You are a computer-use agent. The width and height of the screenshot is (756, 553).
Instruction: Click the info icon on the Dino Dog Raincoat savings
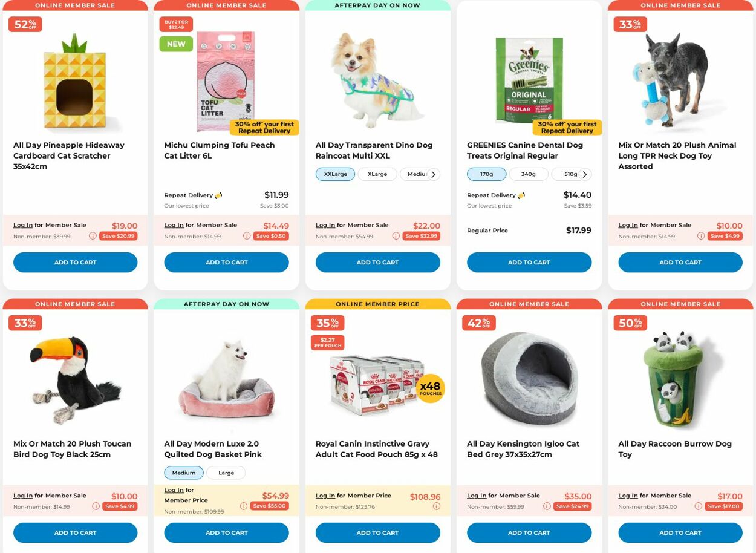(396, 235)
